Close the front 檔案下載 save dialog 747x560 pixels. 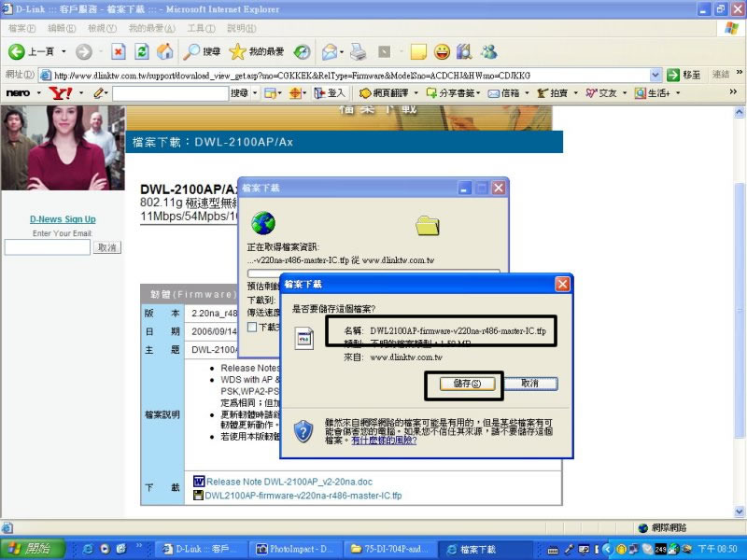coord(562,285)
